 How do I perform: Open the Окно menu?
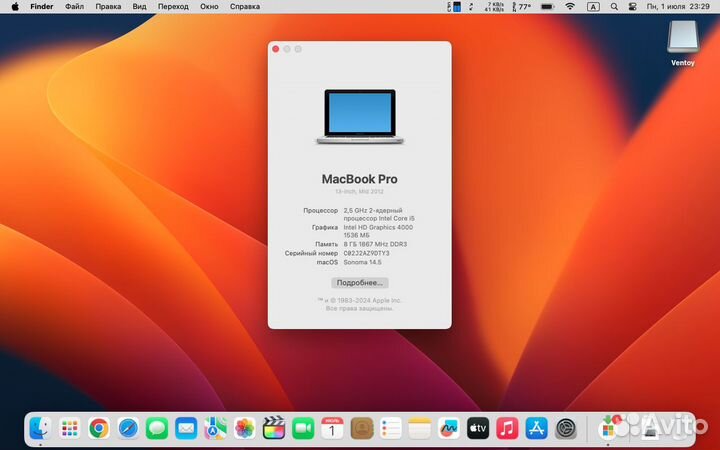(209, 6)
